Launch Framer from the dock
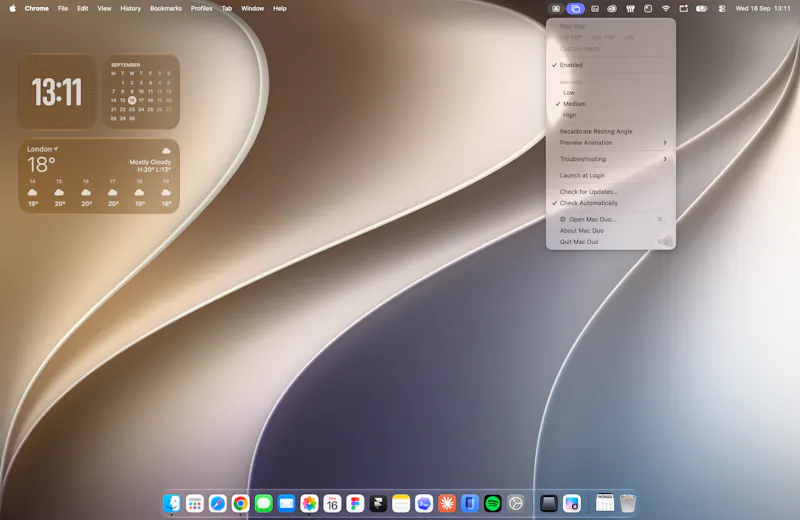This screenshot has width=800, height=520. pos(378,504)
